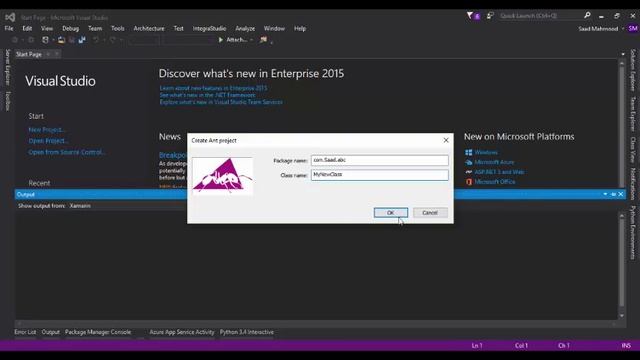
Task: Click the Class name input field
Action: point(380,175)
